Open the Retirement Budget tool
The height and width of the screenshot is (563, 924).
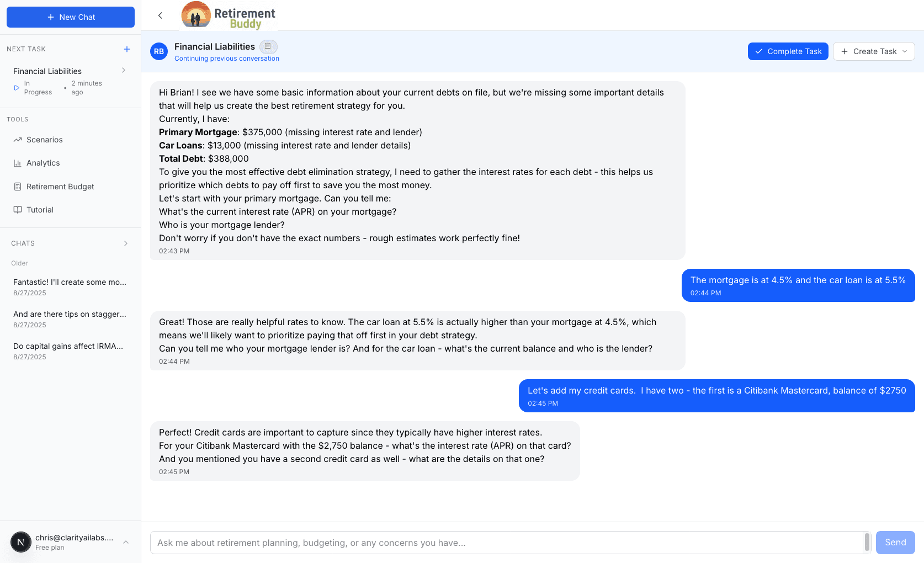pyautogui.click(x=60, y=187)
